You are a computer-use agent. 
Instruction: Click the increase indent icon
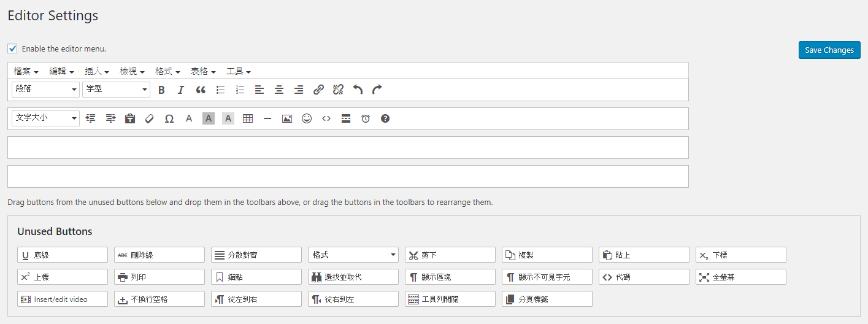[110, 118]
